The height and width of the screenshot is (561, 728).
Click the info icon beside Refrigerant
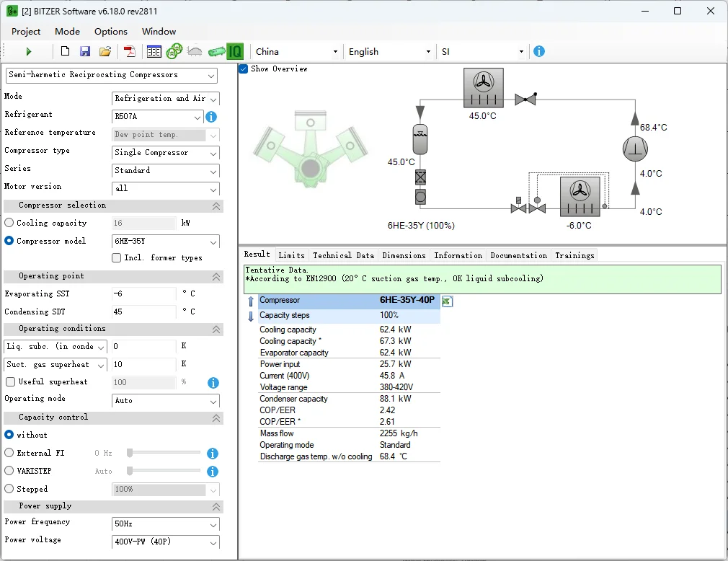211,117
